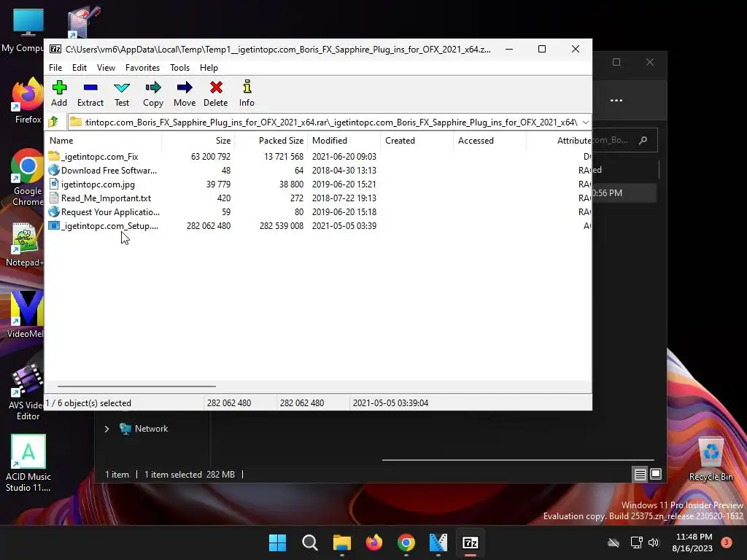Open the AVS Video Editor desktop shortcut

coord(28,392)
